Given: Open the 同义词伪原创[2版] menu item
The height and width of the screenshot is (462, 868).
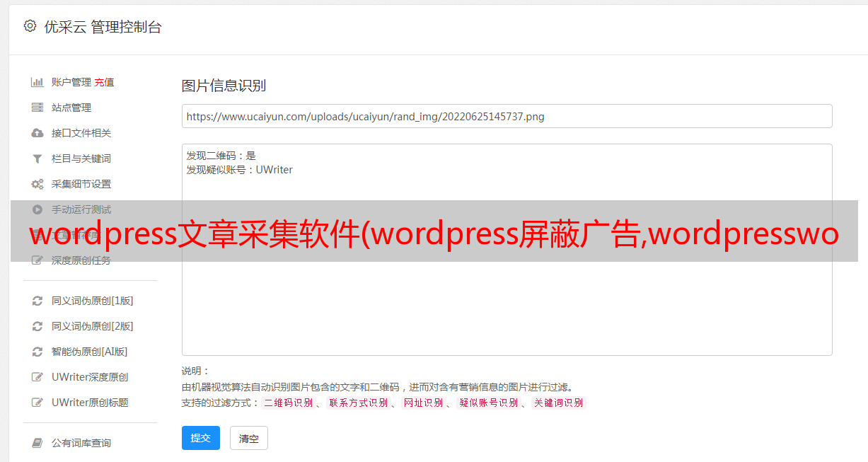Looking at the screenshot, I should point(93,326).
